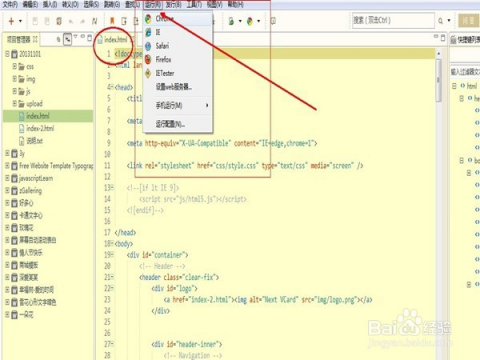Open the 选择(S) menu
Viewport: 480px width, 360px height.
pyautogui.click(x=91, y=4)
